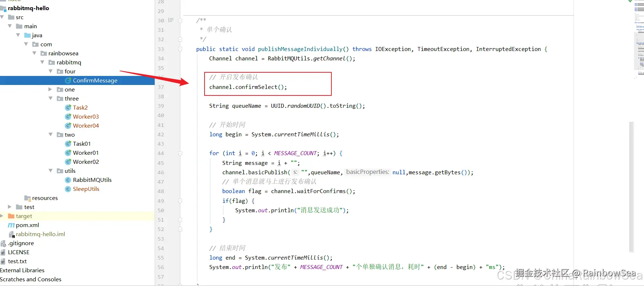Click the Worker02 class icon
Image resolution: width=644 pixels, height=286 pixels.
click(x=68, y=162)
